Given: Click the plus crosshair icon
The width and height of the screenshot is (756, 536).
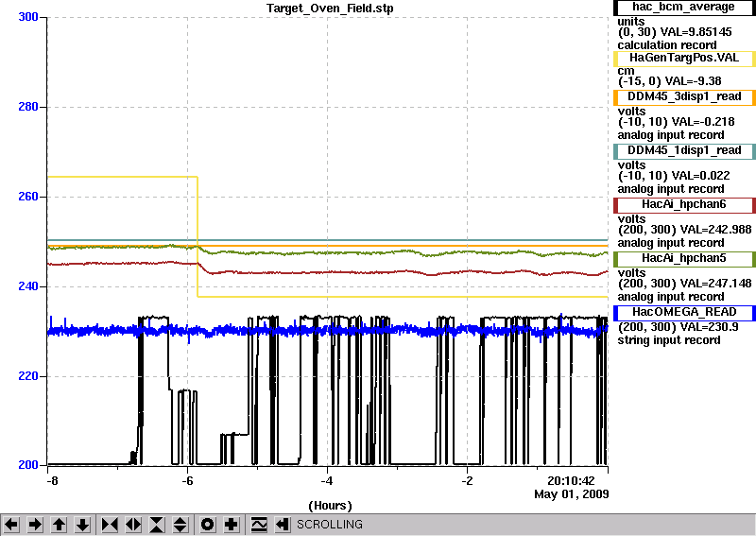Looking at the screenshot, I should tap(231, 525).
